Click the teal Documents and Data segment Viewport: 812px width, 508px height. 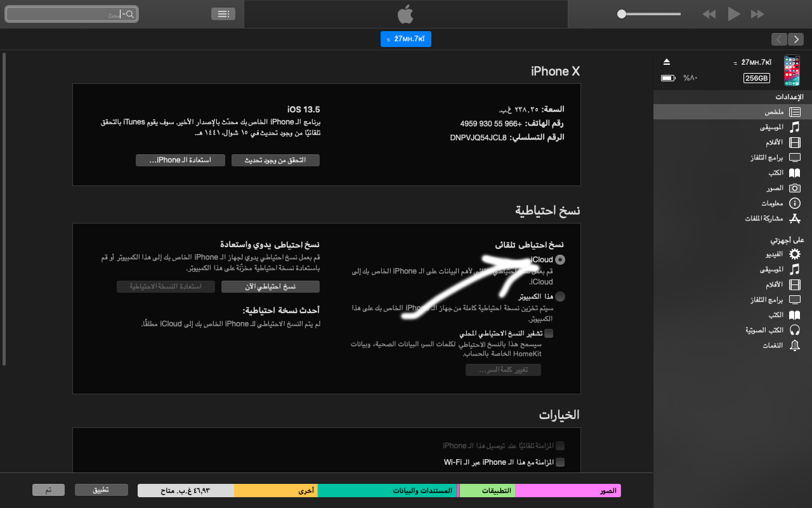(x=387, y=491)
